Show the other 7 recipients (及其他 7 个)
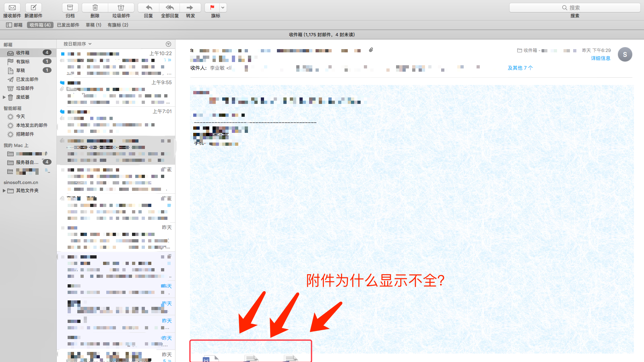This screenshot has height=362, width=644. tap(520, 68)
